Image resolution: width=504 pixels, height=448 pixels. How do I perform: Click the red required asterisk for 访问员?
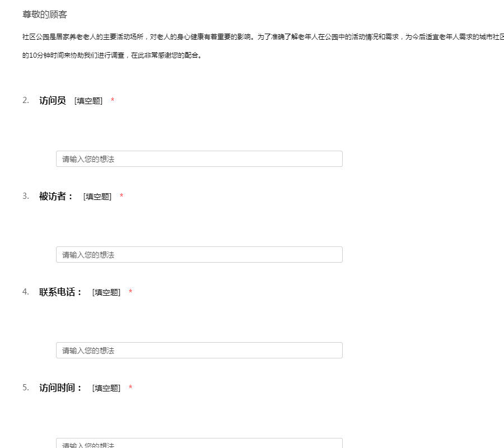(x=113, y=101)
